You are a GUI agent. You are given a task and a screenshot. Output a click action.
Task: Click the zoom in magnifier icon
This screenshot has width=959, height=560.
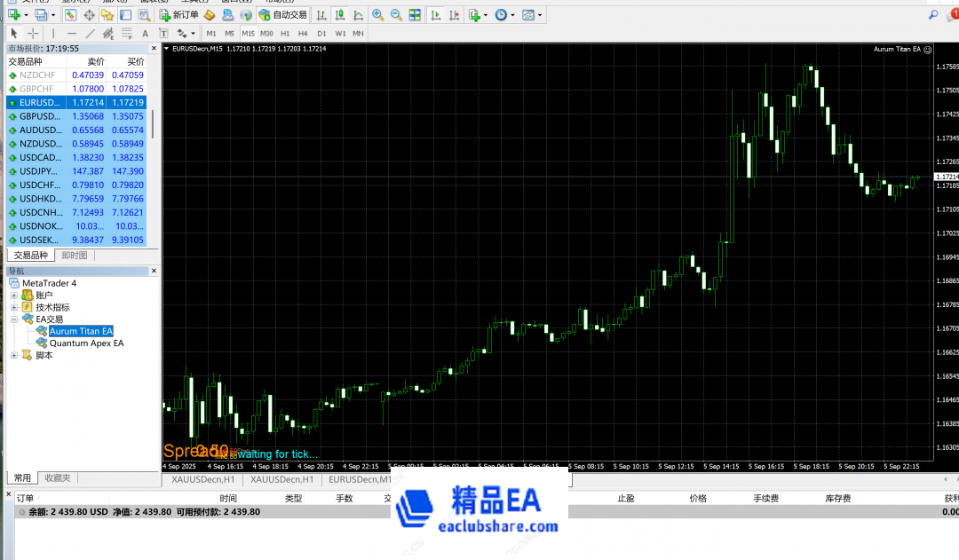point(378,15)
